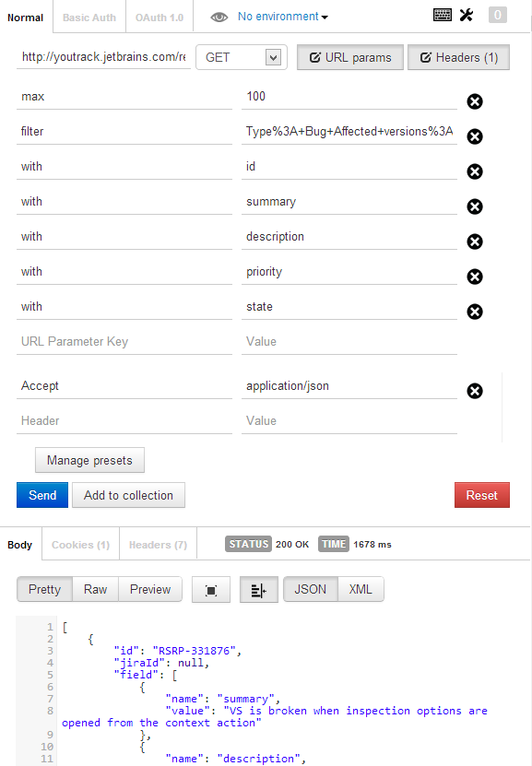Delete the priority with parameter

(x=475, y=277)
